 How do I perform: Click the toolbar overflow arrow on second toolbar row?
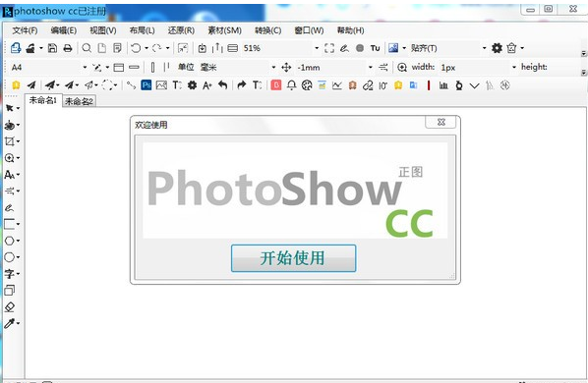click(x=583, y=72)
